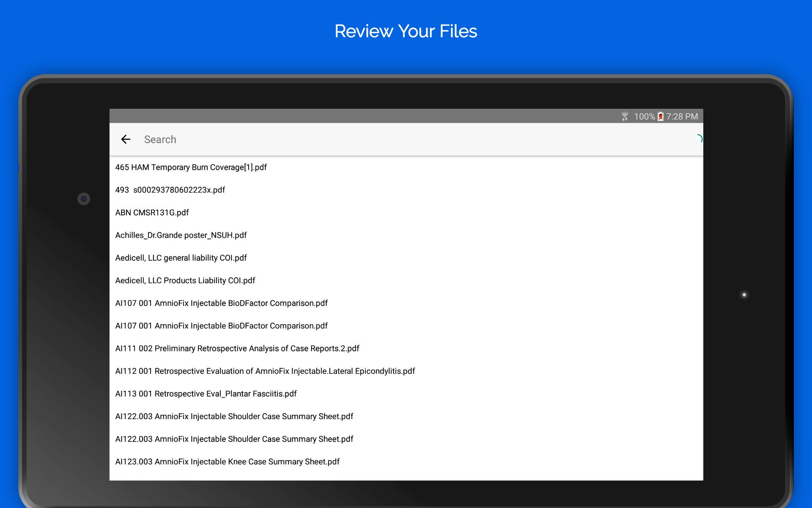Open Aedicell, LLC general liability COI.pdf
812x508 pixels.
coord(406,258)
